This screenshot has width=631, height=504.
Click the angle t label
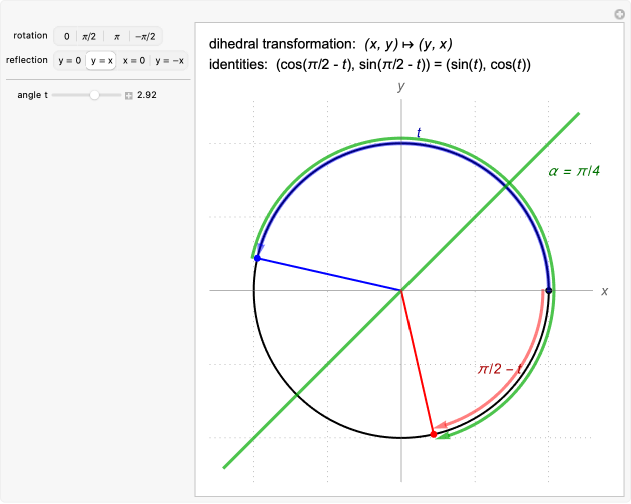coord(32,95)
